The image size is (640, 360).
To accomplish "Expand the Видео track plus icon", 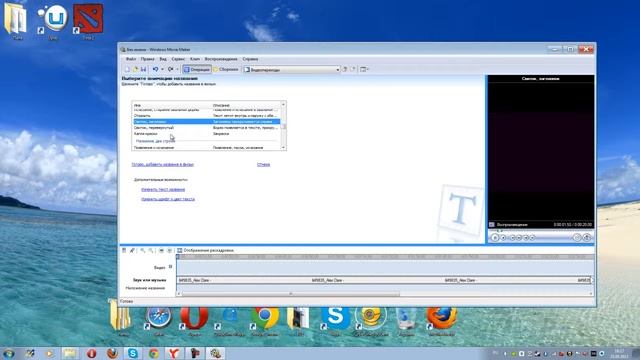I will pos(170,267).
